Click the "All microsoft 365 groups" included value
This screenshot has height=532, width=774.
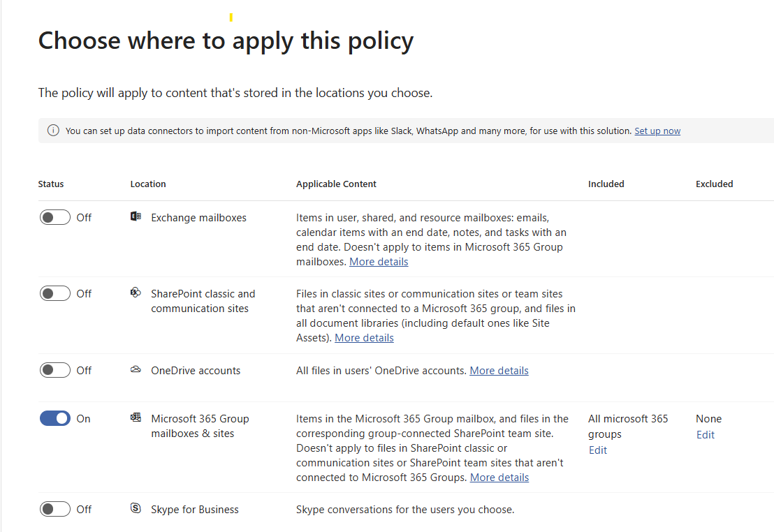point(628,427)
